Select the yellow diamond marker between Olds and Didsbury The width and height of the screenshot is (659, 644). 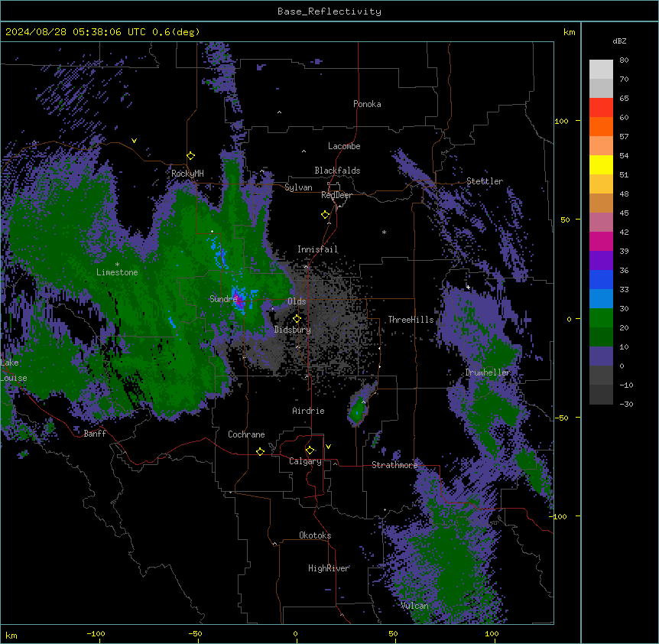(297, 318)
